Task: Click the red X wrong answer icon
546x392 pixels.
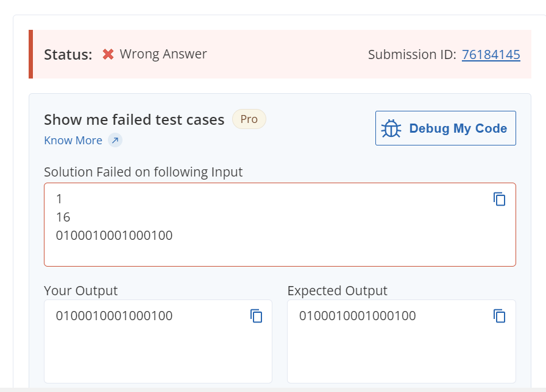Action: click(x=107, y=54)
